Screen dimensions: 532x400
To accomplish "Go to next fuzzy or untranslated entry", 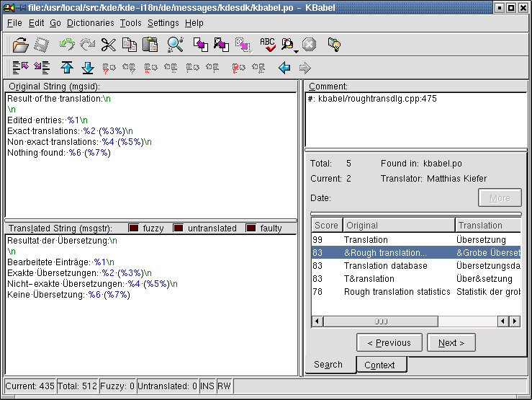I will point(129,68).
